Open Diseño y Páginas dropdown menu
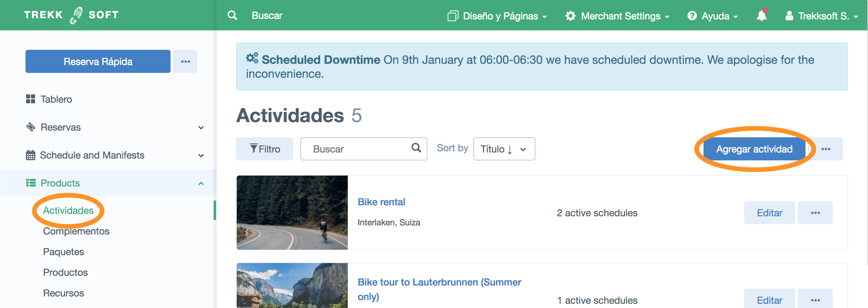868x308 pixels. pos(497,16)
